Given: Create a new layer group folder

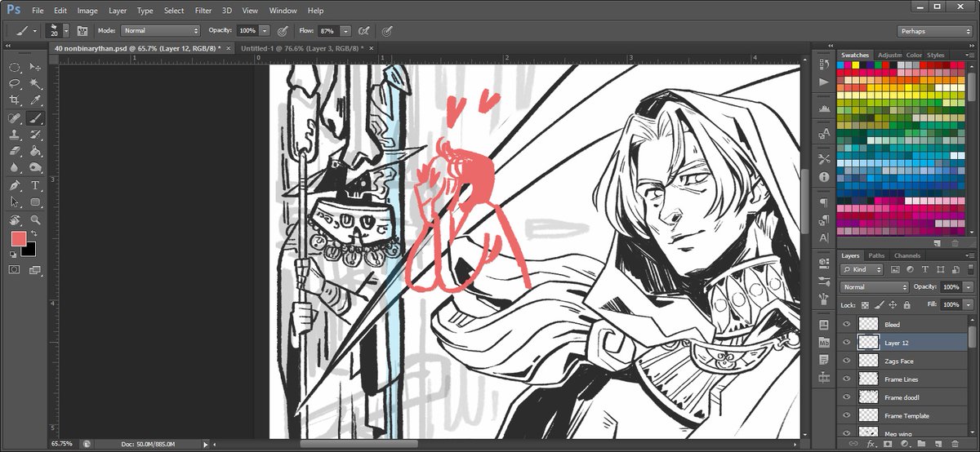Looking at the screenshot, I should point(921,444).
